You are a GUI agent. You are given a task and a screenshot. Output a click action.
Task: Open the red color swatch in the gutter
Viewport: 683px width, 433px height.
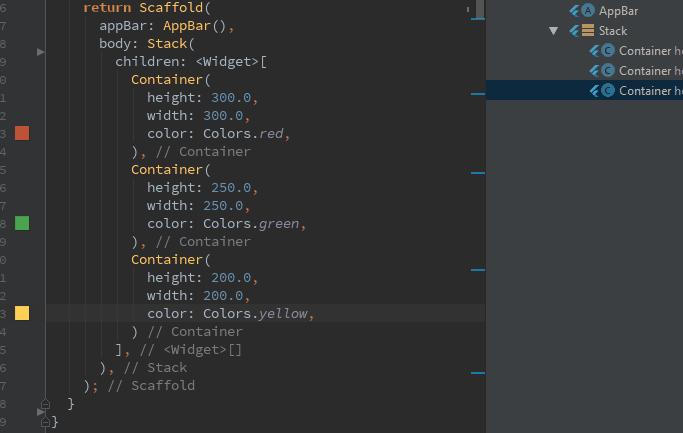(22, 133)
